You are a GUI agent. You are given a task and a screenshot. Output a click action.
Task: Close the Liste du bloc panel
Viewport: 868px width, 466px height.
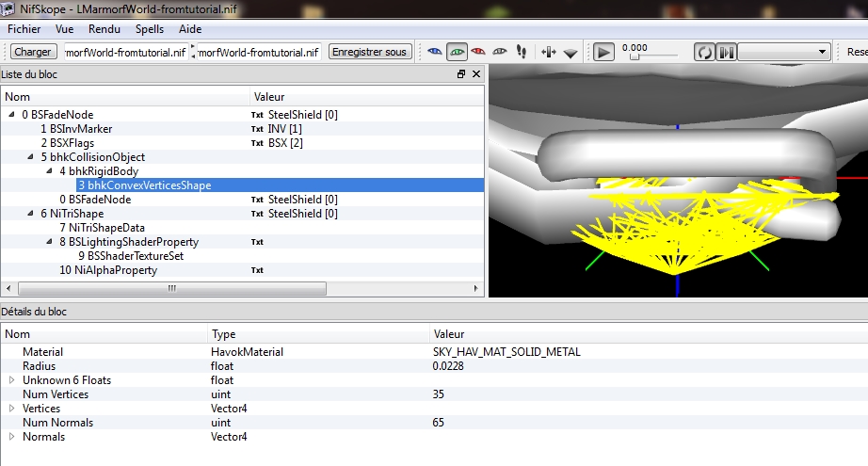476,74
